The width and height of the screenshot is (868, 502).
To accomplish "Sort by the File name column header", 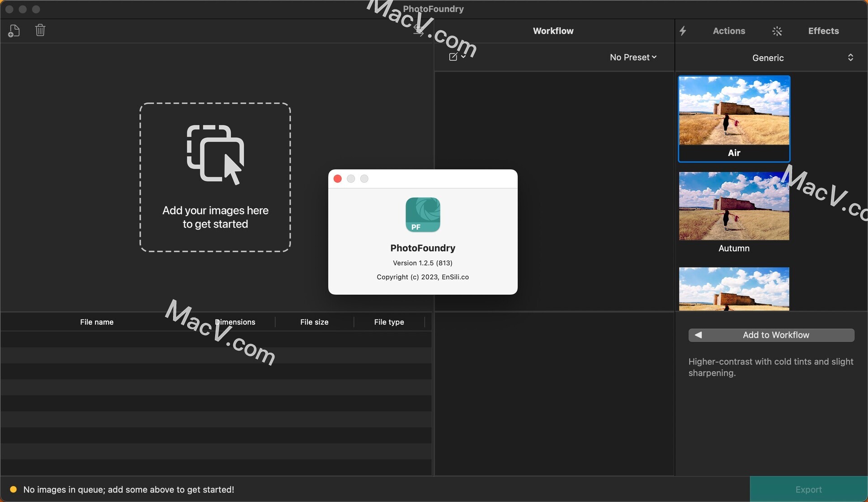I will pos(97,322).
